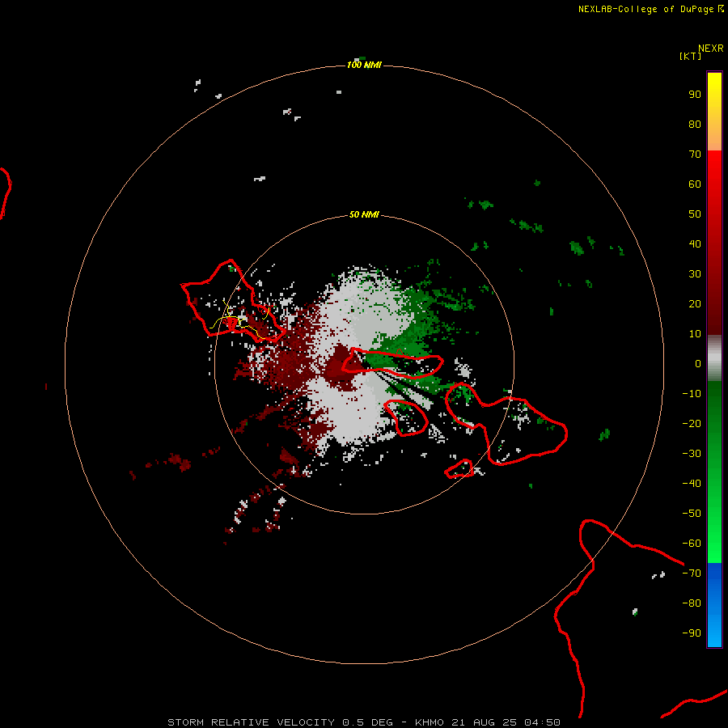This screenshot has height=728, width=728.
Task: Click the 50 NMI range ring label
Action: [364, 214]
